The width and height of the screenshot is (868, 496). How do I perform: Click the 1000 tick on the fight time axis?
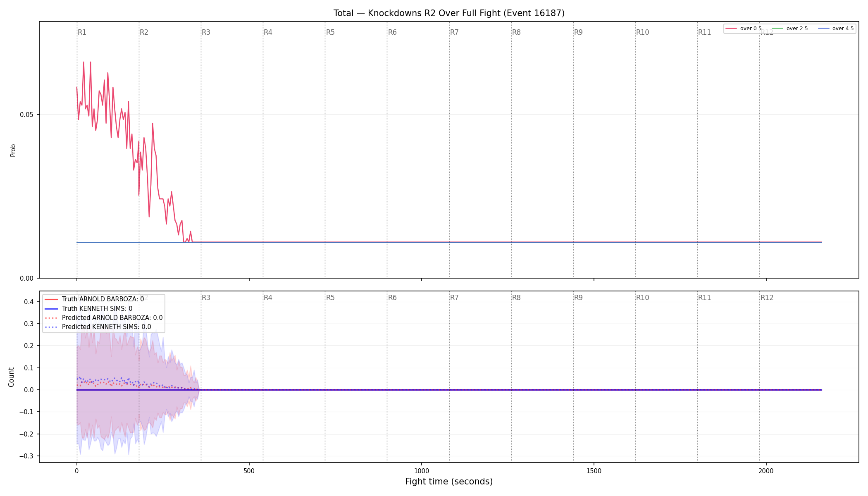click(x=422, y=471)
